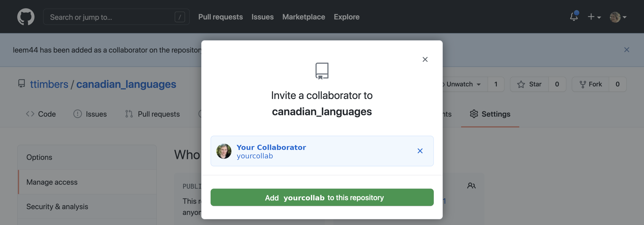
Task: Open the Code tab
Action: (41, 114)
